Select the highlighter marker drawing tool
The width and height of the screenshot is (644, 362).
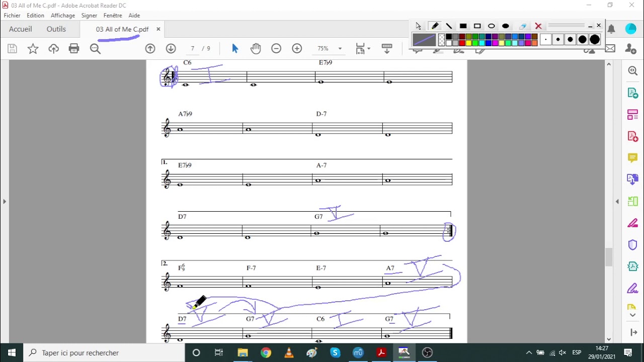pyautogui.click(x=435, y=26)
